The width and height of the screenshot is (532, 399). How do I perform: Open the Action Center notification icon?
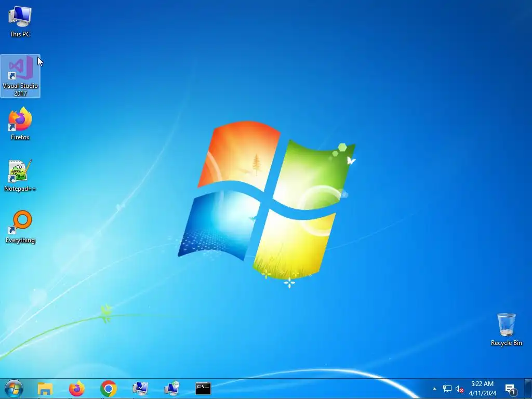(x=511, y=389)
